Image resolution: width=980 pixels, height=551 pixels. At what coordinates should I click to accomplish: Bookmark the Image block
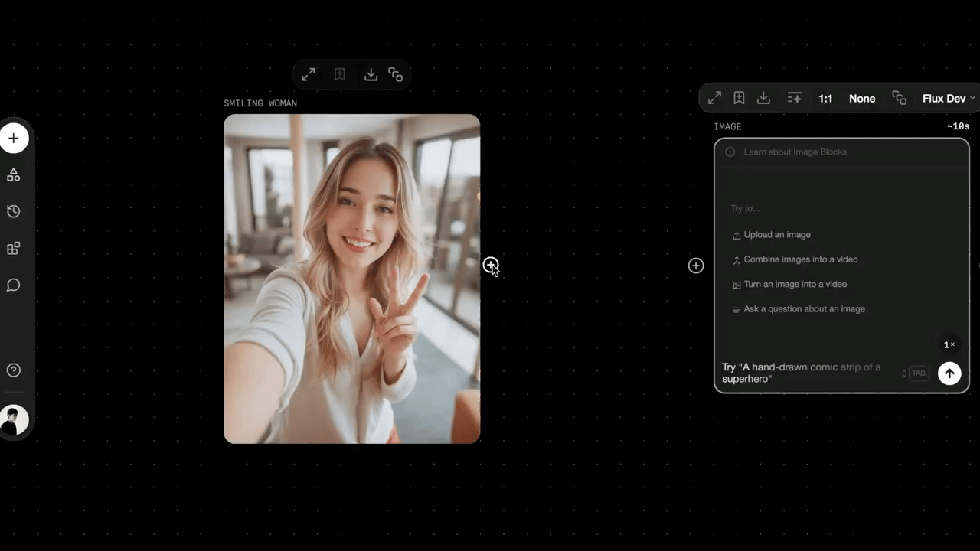pyautogui.click(x=739, y=98)
